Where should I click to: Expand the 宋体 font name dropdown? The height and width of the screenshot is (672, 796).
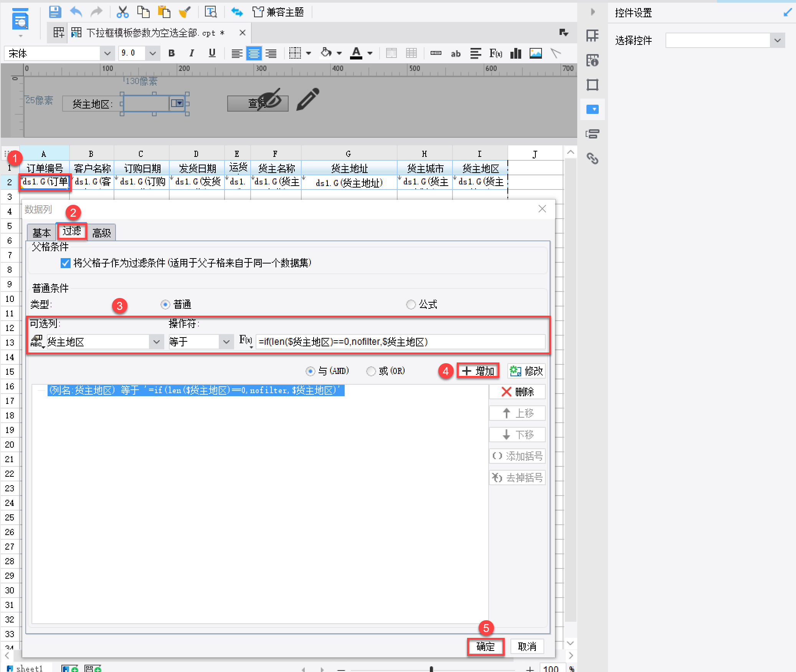pos(107,53)
